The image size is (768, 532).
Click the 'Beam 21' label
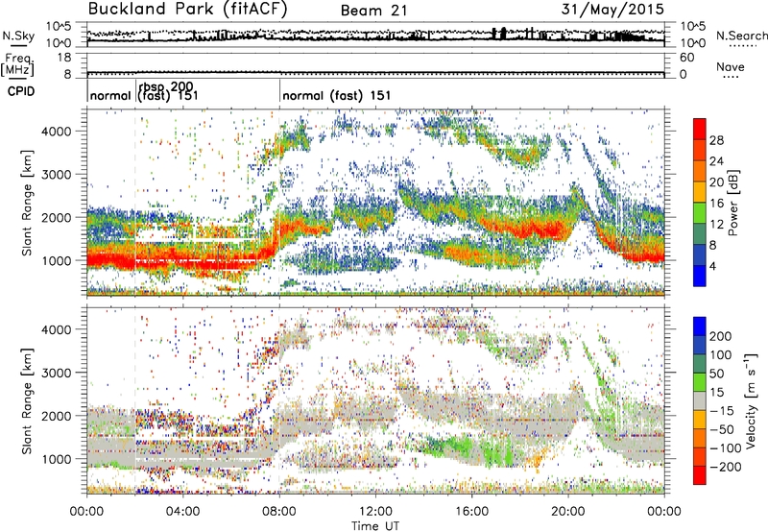tap(373, 11)
